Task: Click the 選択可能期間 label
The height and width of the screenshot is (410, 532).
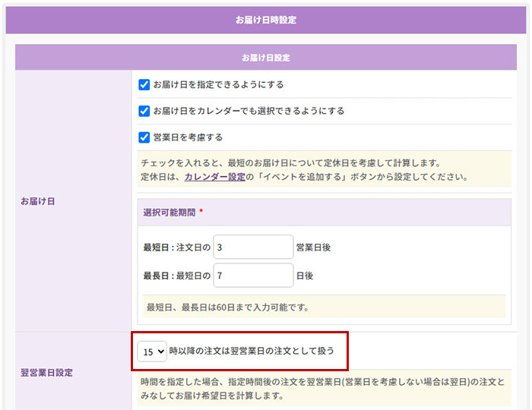Action: [x=169, y=213]
